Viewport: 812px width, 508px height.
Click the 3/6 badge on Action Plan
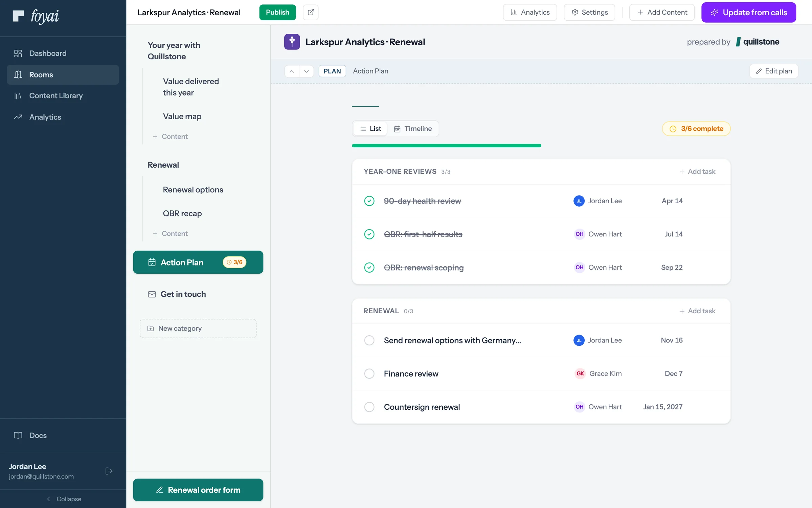tap(234, 262)
